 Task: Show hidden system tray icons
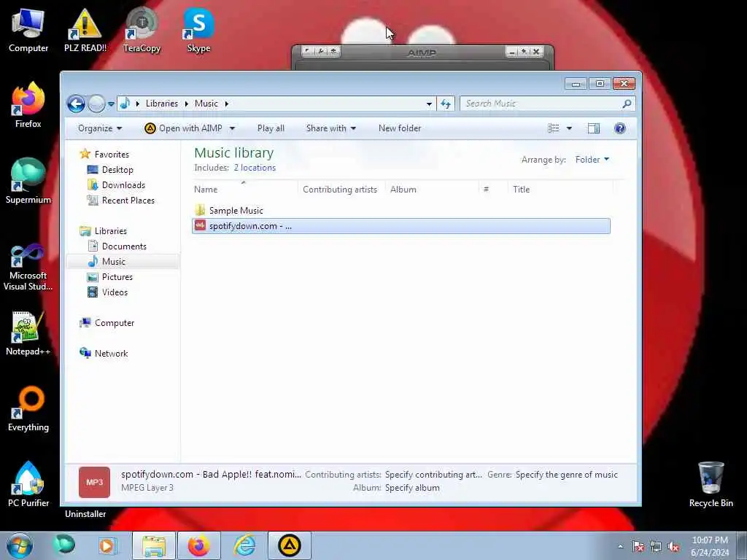point(620,546)
